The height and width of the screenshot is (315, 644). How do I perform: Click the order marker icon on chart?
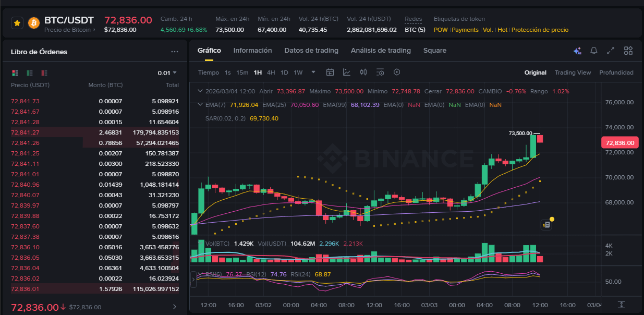tap(547, 225)
